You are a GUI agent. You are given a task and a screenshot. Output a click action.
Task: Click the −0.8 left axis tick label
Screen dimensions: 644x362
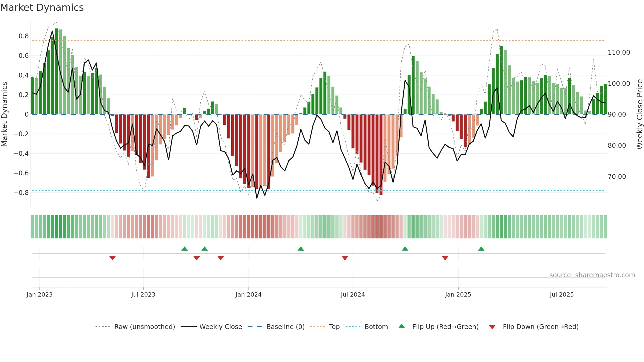tap(21, 193)
